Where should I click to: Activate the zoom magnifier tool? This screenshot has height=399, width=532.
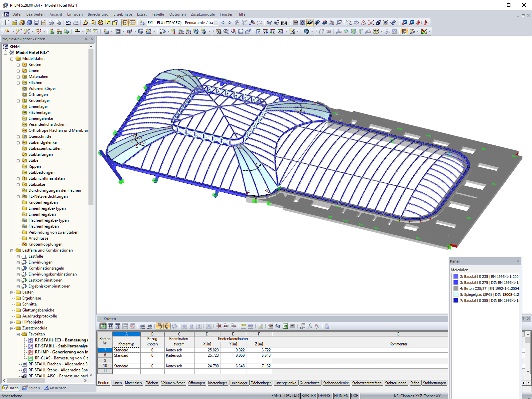226,32
